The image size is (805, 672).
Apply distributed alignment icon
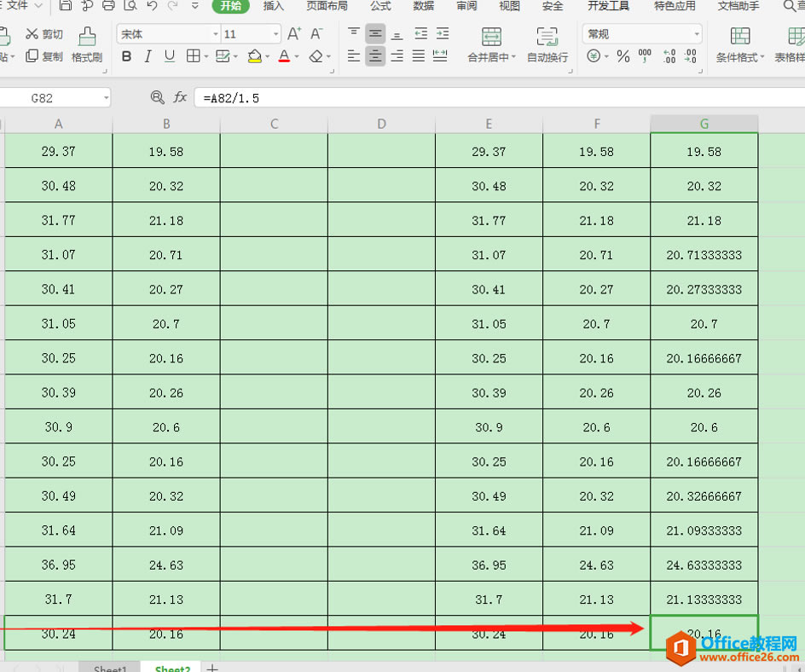(440, 56)
